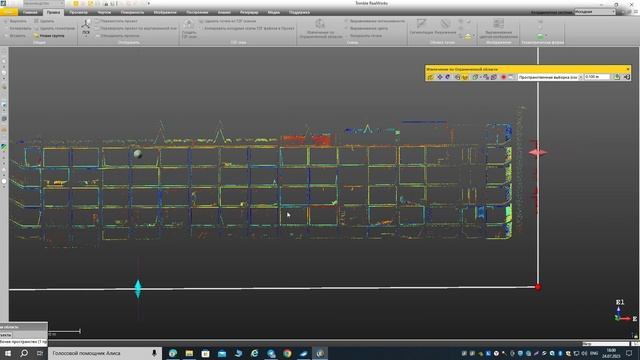This screenshot has width=640, height=360.
Task: Open the coordinate system dropdown in title area
Action: pos(595,12)
